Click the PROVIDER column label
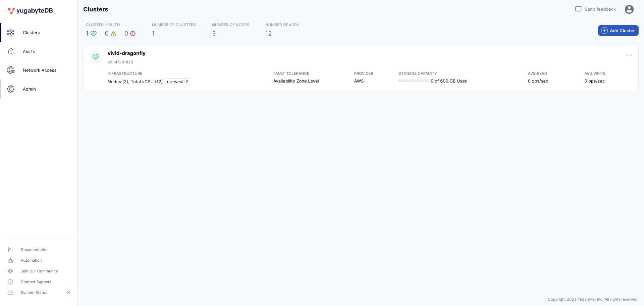The height and width of the screenshot is (306, 644). coord(364,73)
